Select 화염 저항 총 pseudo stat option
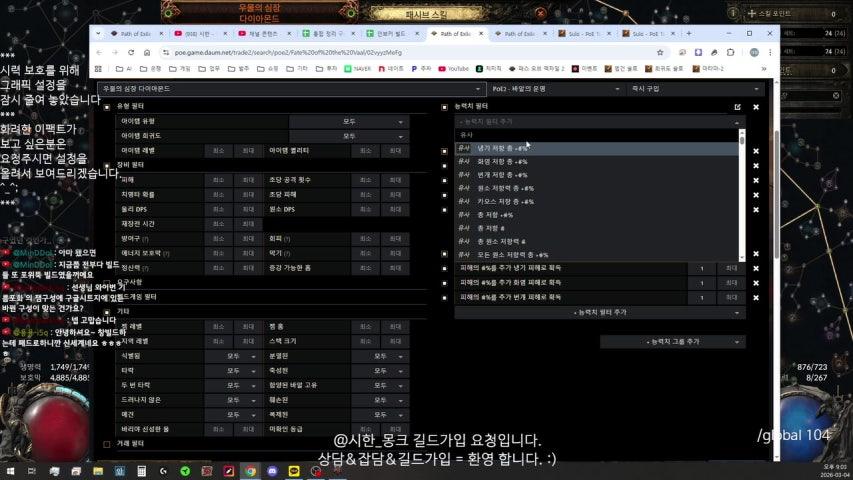The image size is (853, 480). [x=596, y=162]
